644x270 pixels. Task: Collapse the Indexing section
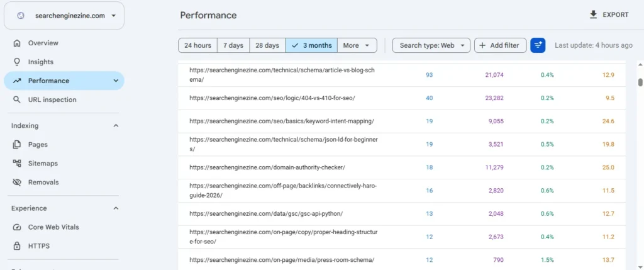point(116,125)
